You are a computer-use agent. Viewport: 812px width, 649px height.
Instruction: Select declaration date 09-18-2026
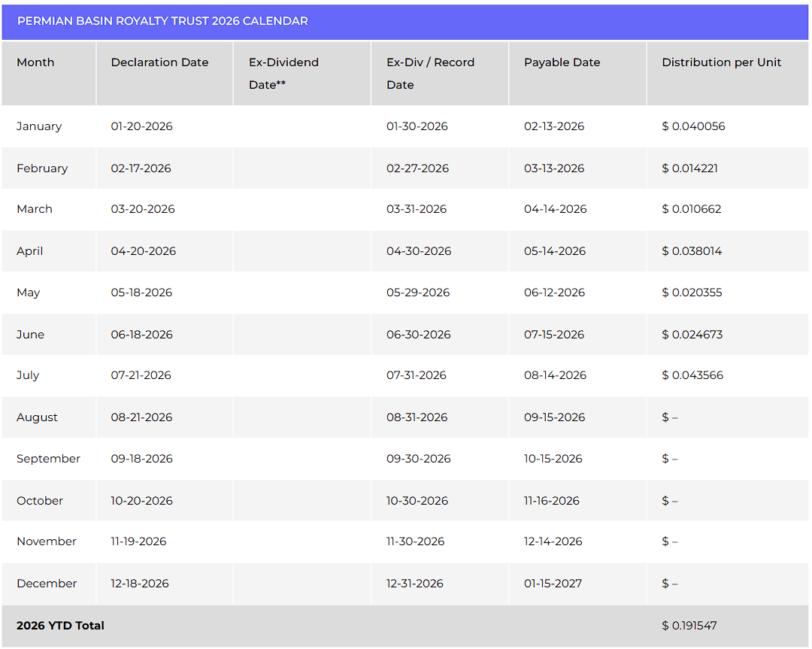[x=142, y=459]
